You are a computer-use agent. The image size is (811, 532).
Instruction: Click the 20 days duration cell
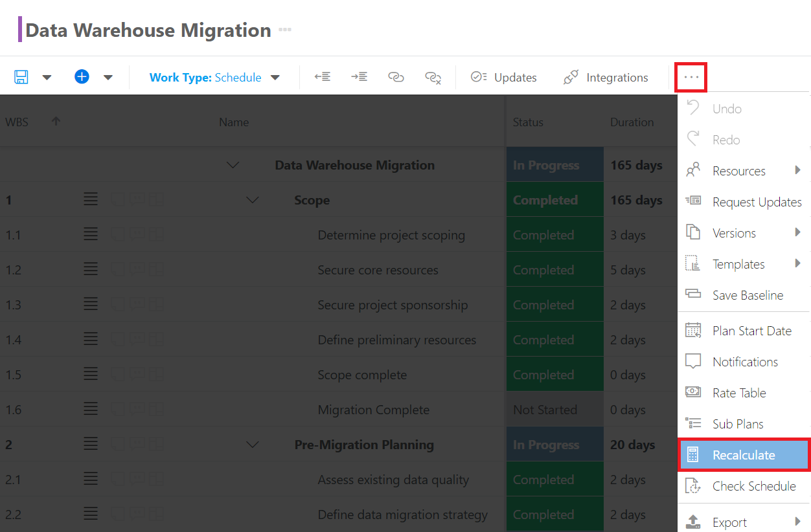(x=633, y=445)
